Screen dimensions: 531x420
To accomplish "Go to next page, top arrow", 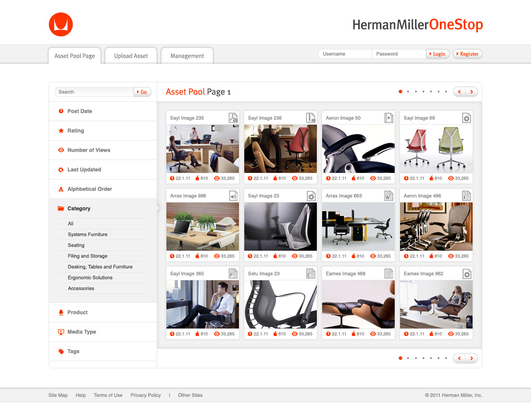I will (x=472, y=92).
